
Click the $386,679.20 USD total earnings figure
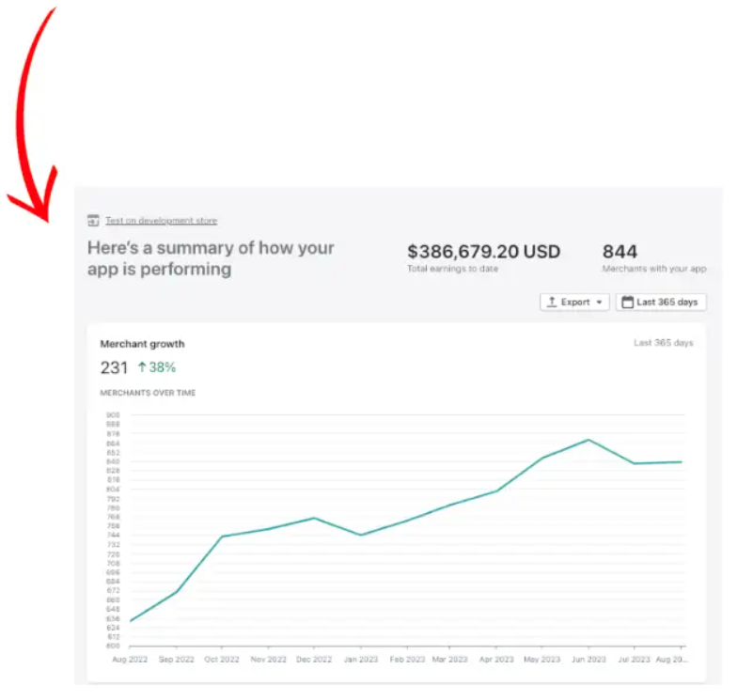coord(483,252)
